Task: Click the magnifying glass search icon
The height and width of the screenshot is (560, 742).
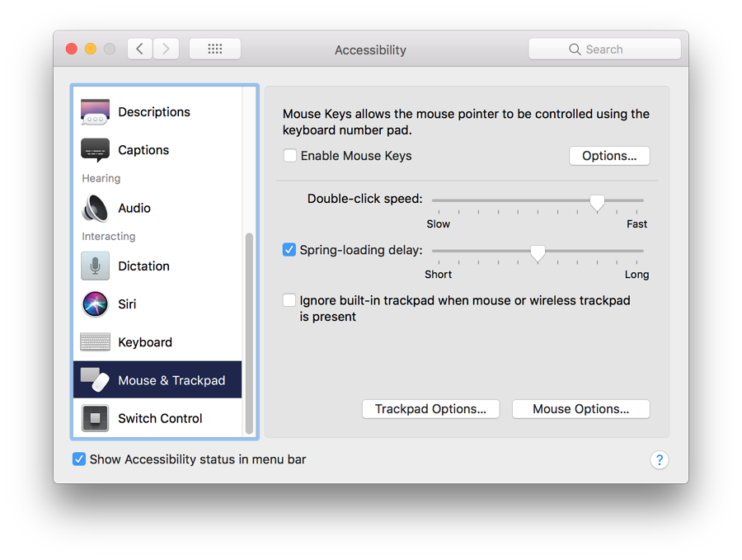Action: [x=575, y=49]
